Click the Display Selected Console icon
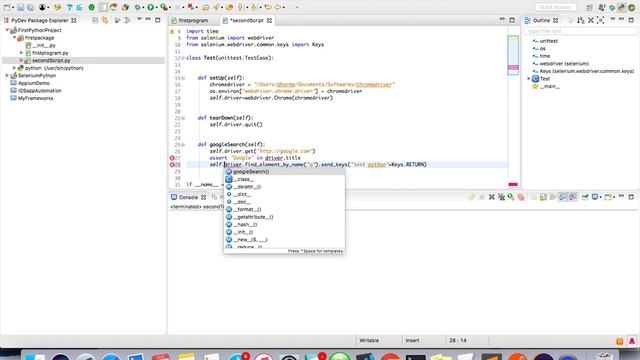Screen dimensions: 640x360 (595, 197)
